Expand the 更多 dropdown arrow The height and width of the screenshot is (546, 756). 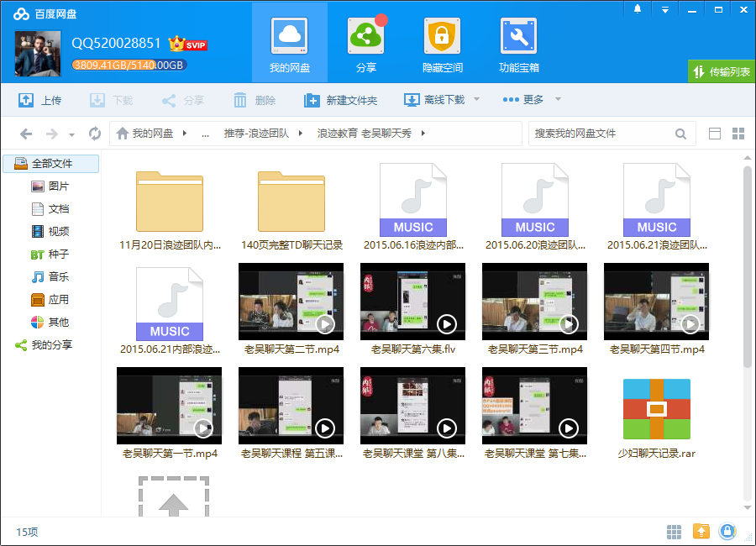tap(559, 99)
